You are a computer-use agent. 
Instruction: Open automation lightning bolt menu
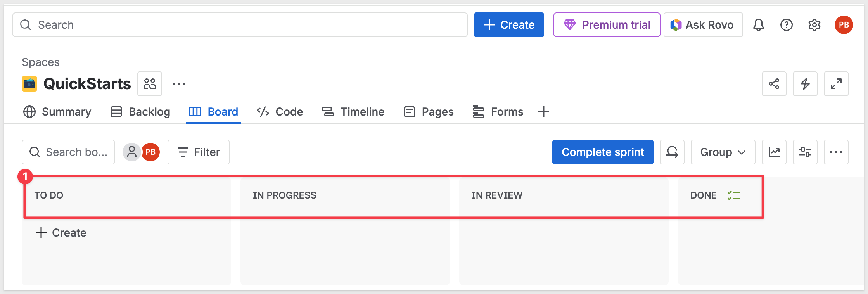[805, 84]
